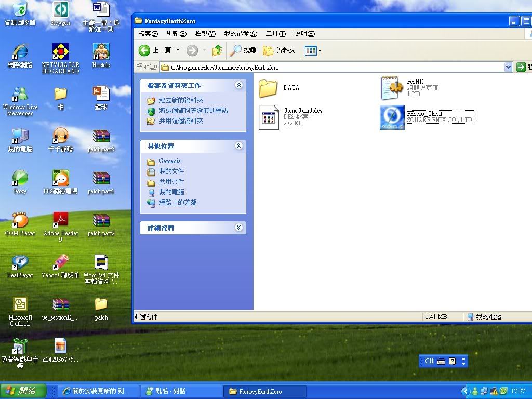Open the address bar dropdown list

508,67
